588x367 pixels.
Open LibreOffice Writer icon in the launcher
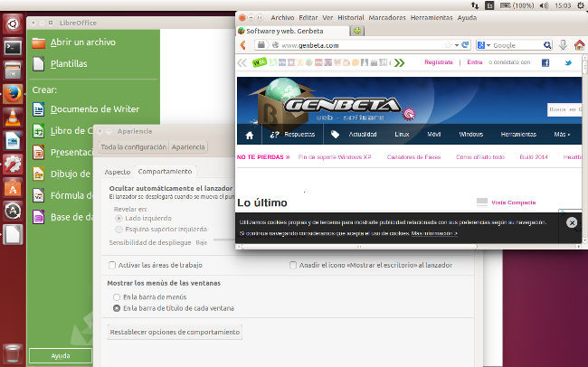pyautogui.click(x=13, y=141)
